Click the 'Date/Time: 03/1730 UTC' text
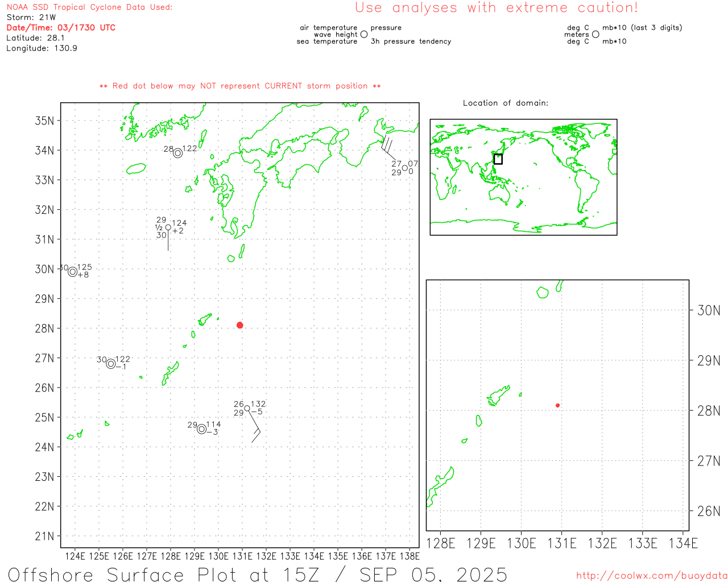The image size is (728, 582). coord(61,28)
